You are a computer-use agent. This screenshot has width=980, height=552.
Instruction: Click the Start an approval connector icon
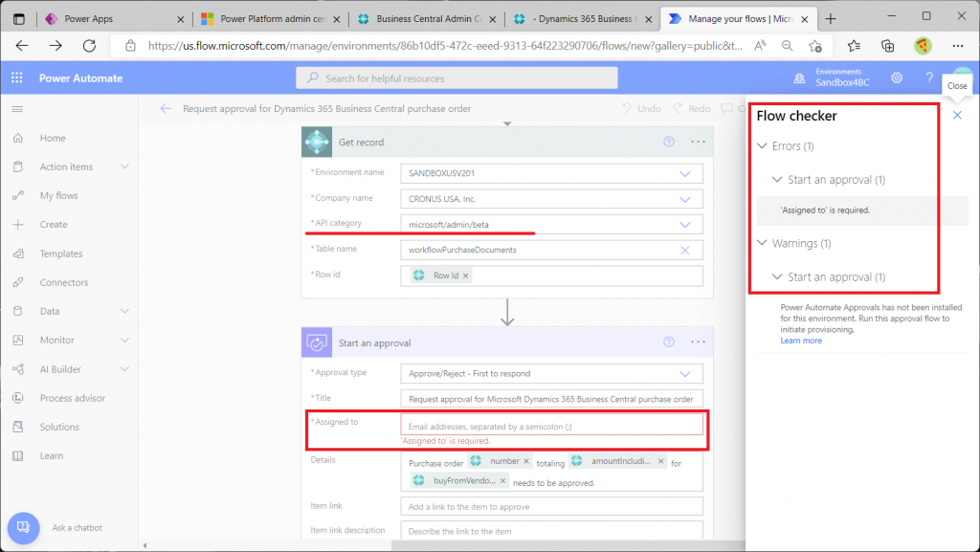pyautogui.click(x=317, y=342)
